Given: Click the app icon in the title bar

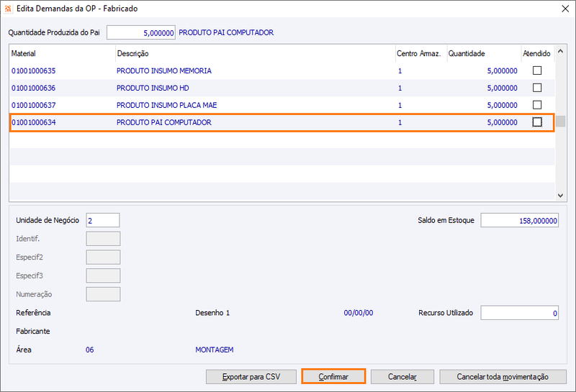Looking at the screenshot, I should (x=8, y=9).
